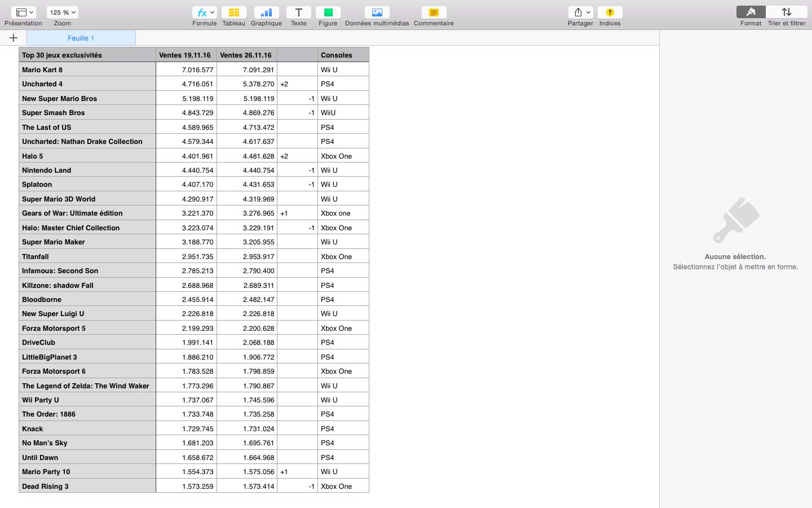Add a chart with the Graphique icon
This screenshot has height=508, width=812.
click(x=266, y=12)
